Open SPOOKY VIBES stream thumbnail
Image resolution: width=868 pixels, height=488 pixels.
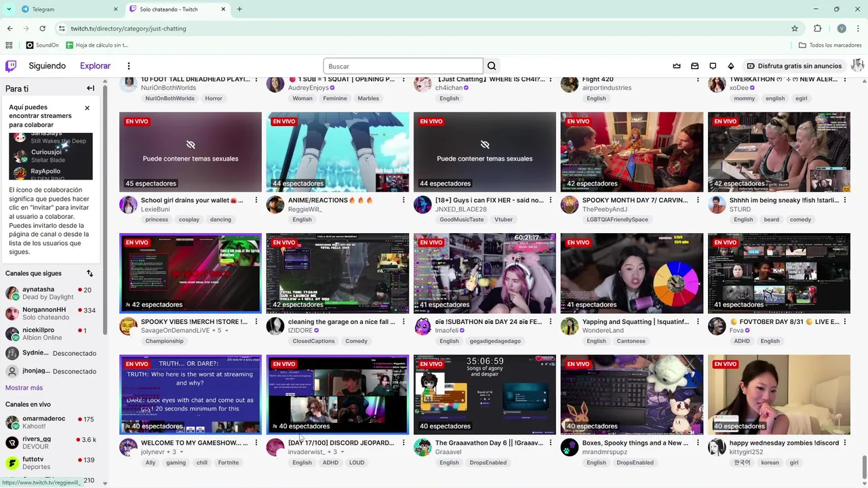coord(191,273)
